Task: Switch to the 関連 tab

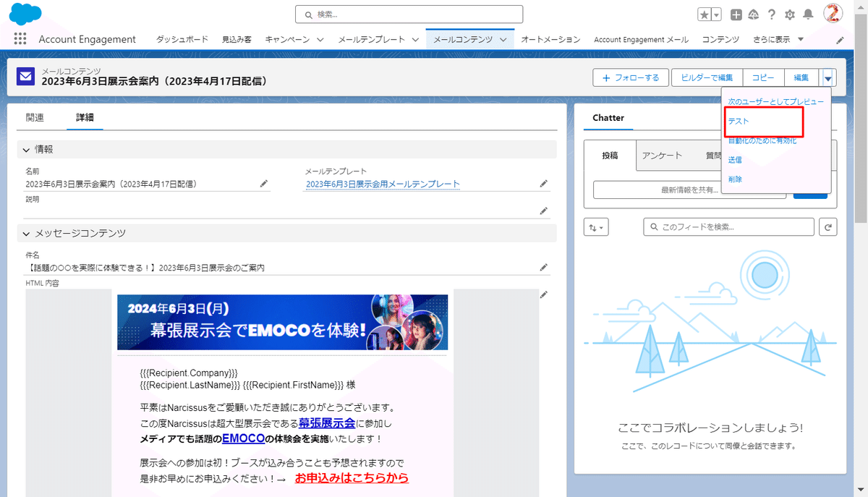Action: coord(35,117)
